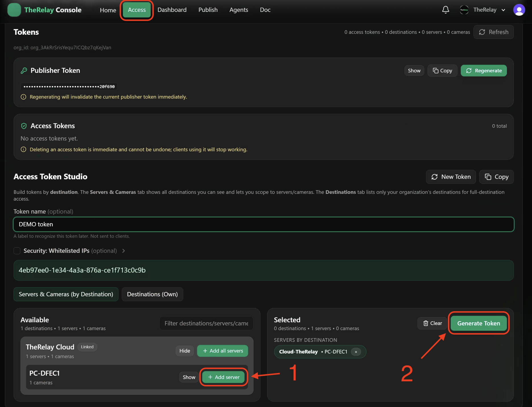Select Servers & Cameras (by Destination) tab
The image size is (532, 407).
coord(66,294)
